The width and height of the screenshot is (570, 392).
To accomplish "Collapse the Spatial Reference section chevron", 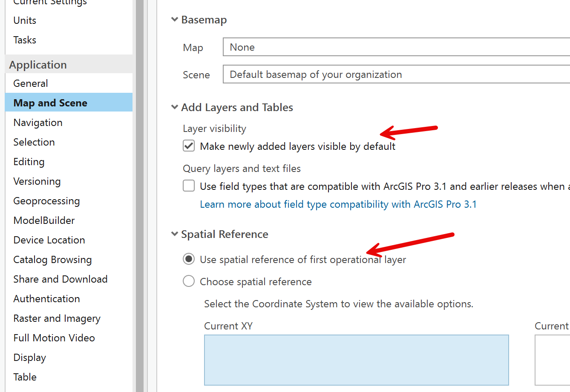I will (174, 234).
